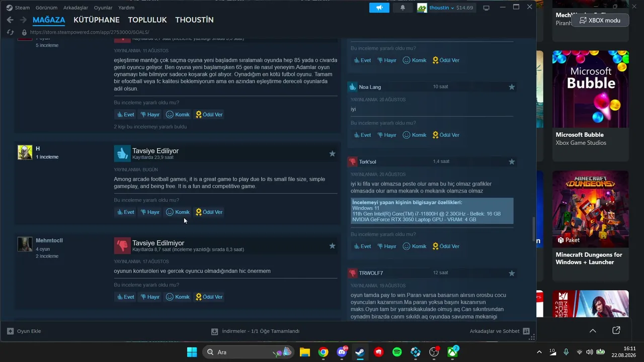This screenshot has width=644, height=362.
Task: Open Big Picture mode monitor icon
Action: click(x=486, y=8)
